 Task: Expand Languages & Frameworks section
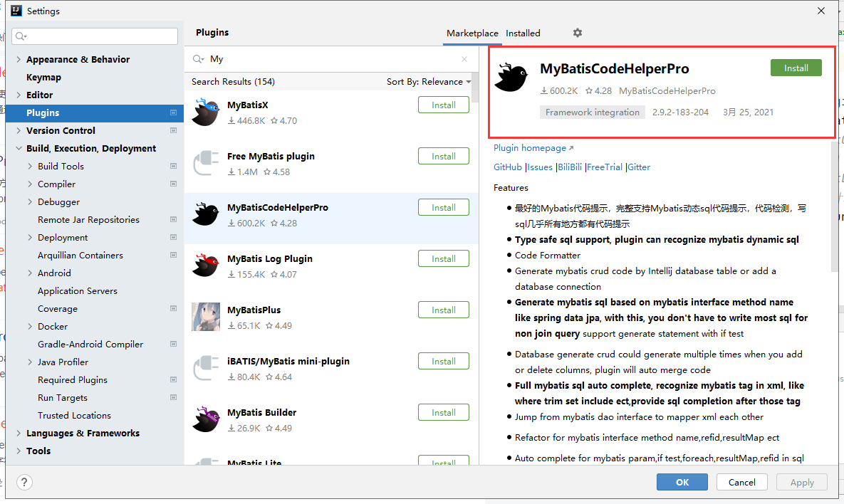tap(19, 433)
